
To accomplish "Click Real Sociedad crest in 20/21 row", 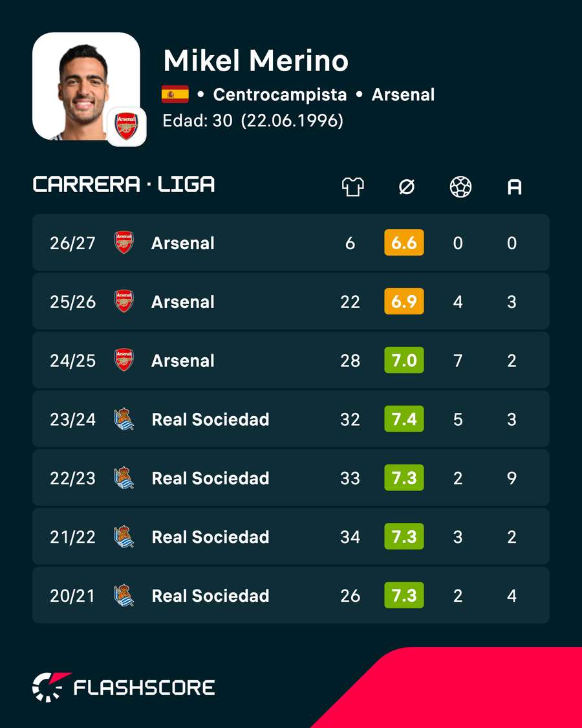I will point(124,595).
